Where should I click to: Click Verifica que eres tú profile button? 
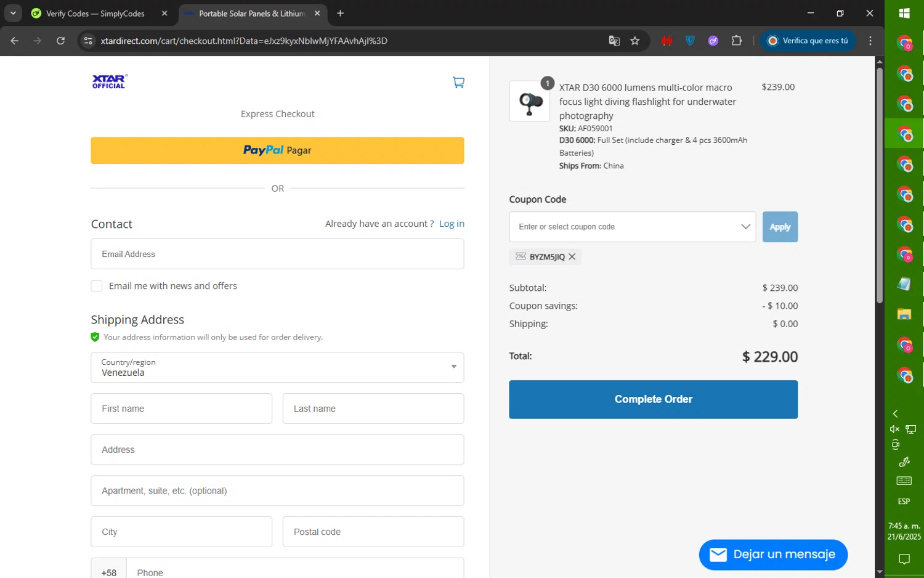(x=808, y=41)
